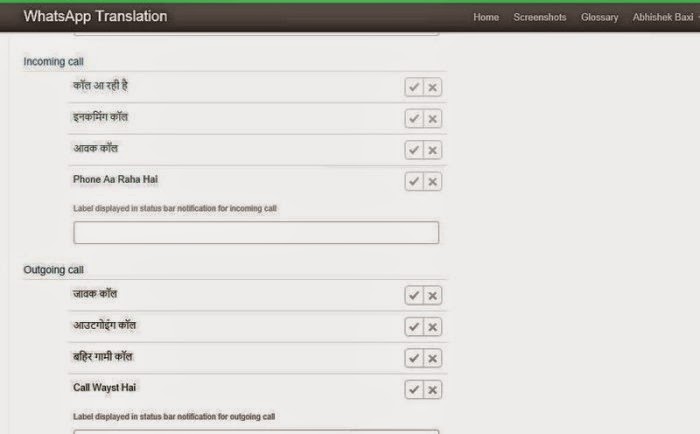Approve the 'Call Wayst Hai' translation
Viewport: 700px width, 434px height.
(x=414, y=389)
